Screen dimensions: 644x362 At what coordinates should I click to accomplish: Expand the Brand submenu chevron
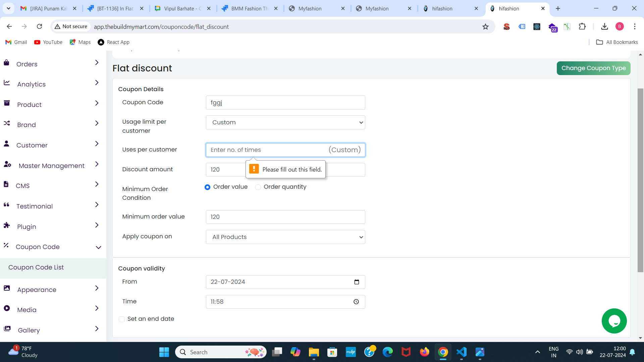(97, 123)
